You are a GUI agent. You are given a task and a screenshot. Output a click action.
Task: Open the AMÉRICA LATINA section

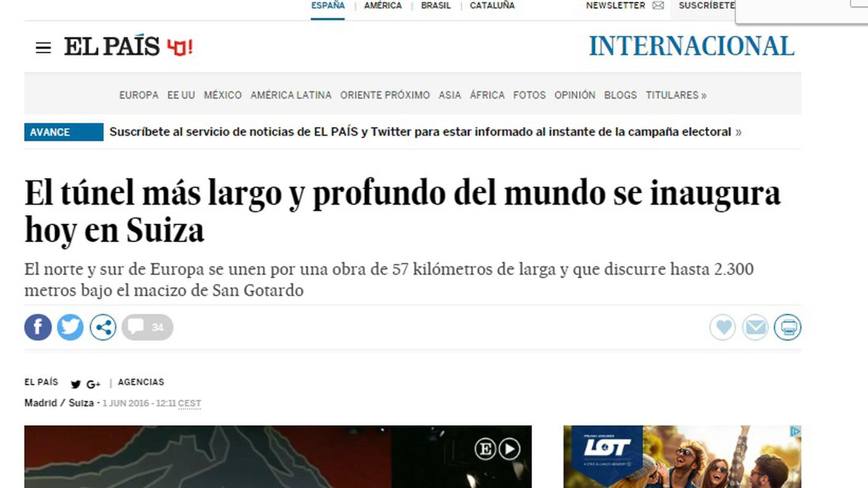291,95
